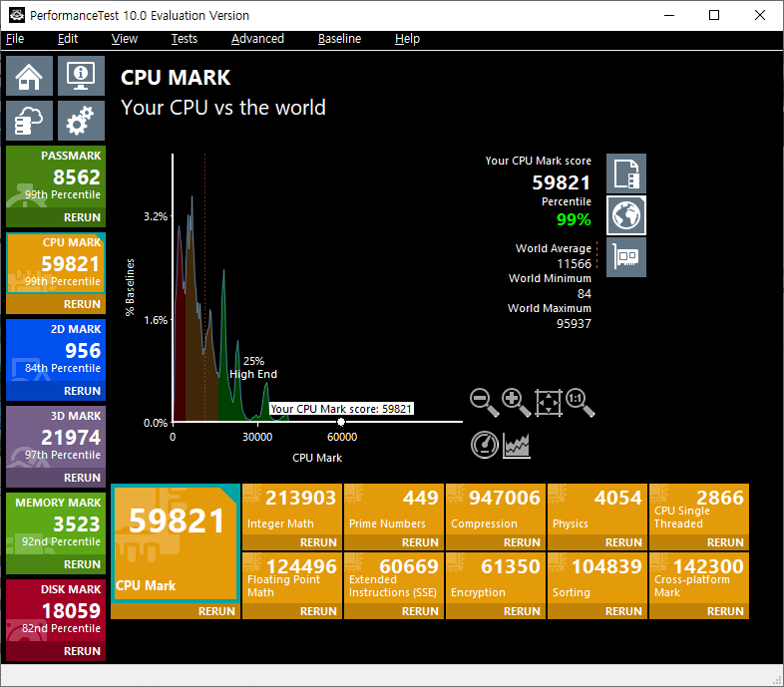
Task: Reset chart zoom with the 1:1 magnifier
Action: click(x=580, y=402)
